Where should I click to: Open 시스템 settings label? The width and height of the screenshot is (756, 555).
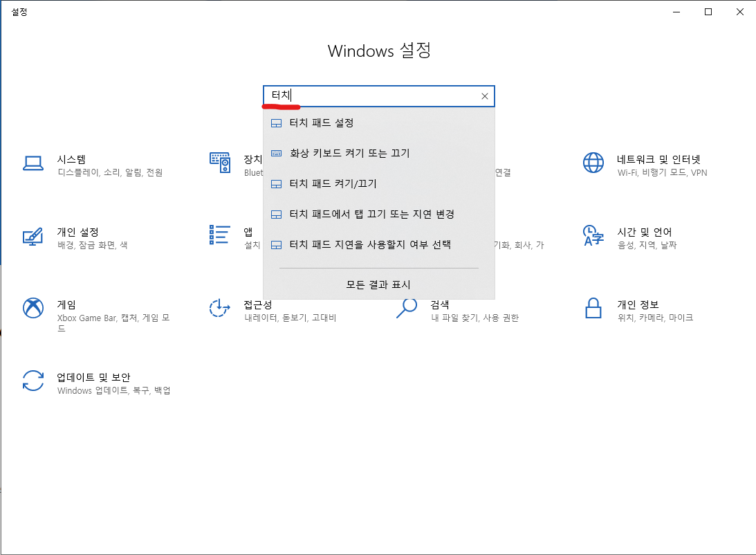pyautogui.click(x=71, y=159)
